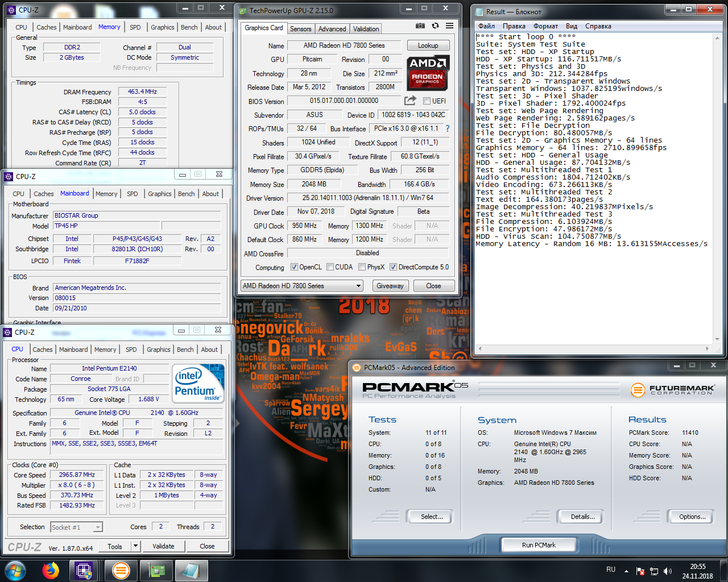
Task: Click the BIOS export share icon in GPU-Z
Action: tap(410, 101)
